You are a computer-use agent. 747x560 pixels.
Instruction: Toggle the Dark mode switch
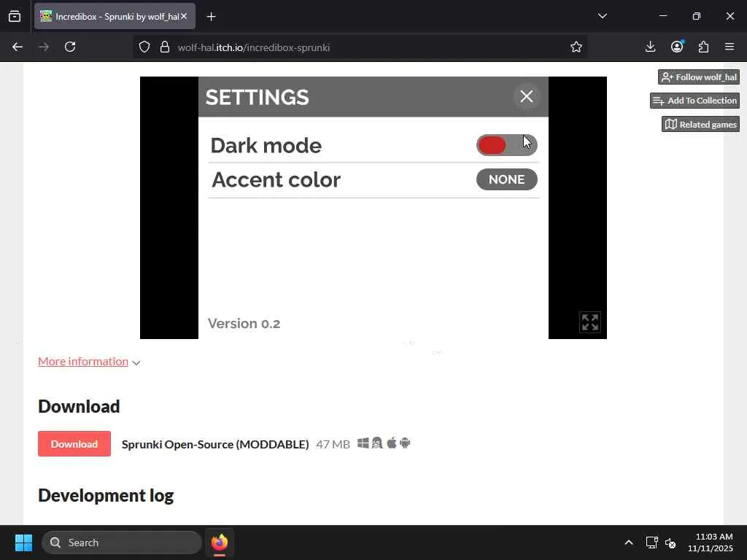click(506, 145)
